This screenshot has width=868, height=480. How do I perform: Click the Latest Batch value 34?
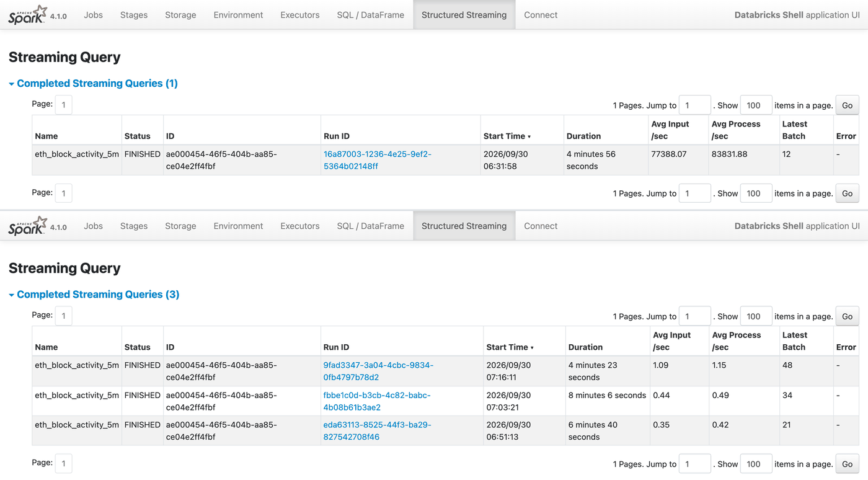coord(787,395)
